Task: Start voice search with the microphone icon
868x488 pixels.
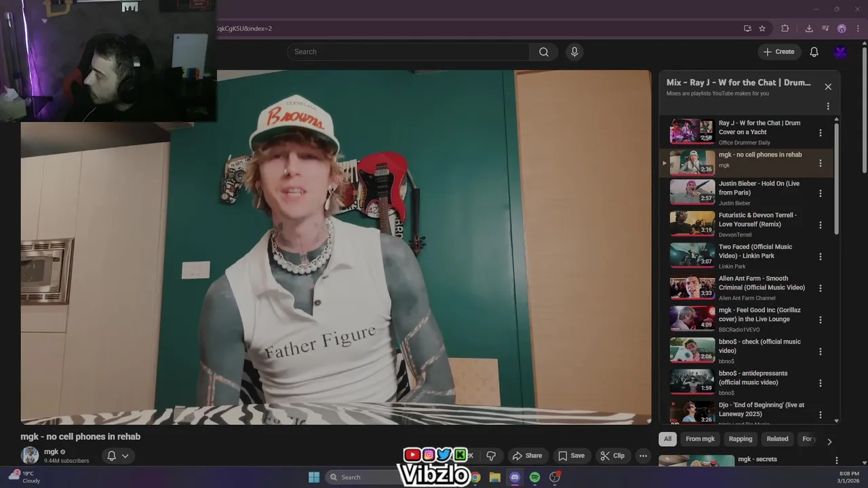Action: tap(574, 52)
